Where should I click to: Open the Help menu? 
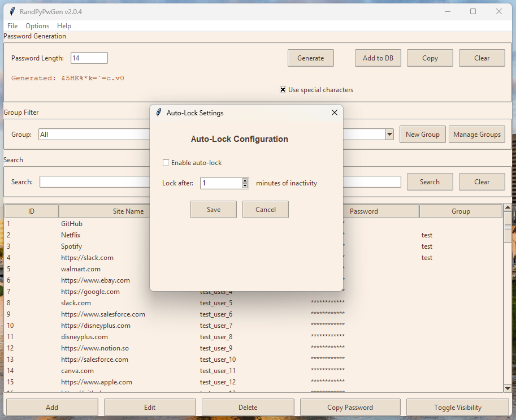coord(64,25)
